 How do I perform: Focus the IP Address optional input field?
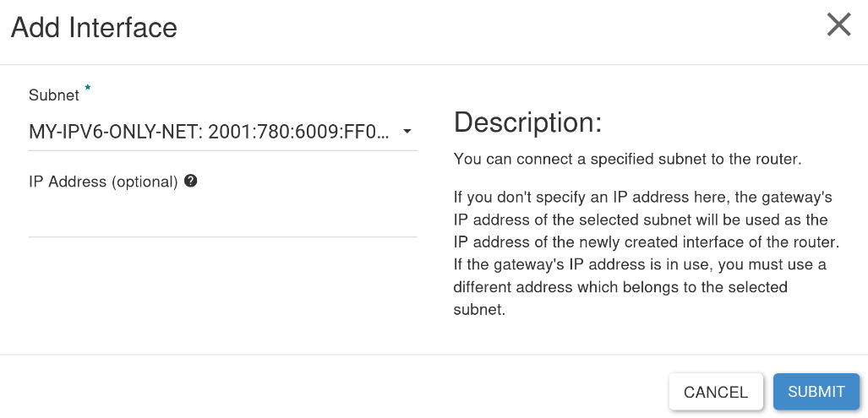(x=222, y=220)
